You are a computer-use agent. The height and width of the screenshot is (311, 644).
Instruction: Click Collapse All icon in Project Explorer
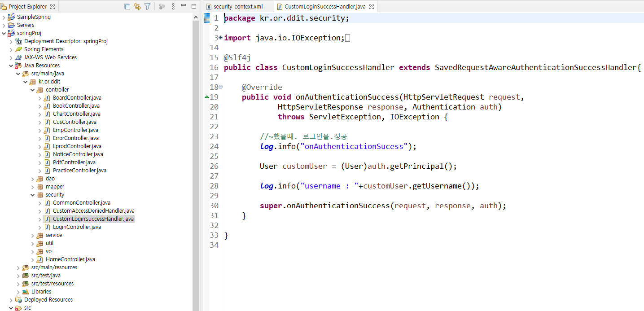[127, 6]
